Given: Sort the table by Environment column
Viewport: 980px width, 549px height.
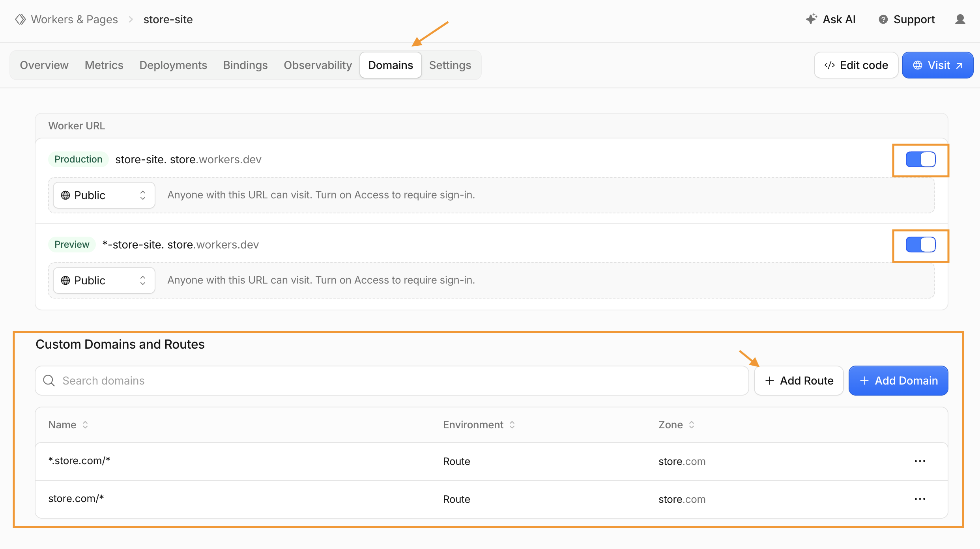Looking at the screenshot, I should coord(479,425).
